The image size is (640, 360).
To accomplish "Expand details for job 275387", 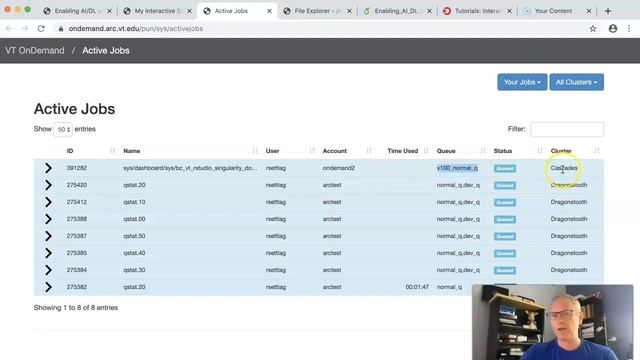I will point(48,236).
